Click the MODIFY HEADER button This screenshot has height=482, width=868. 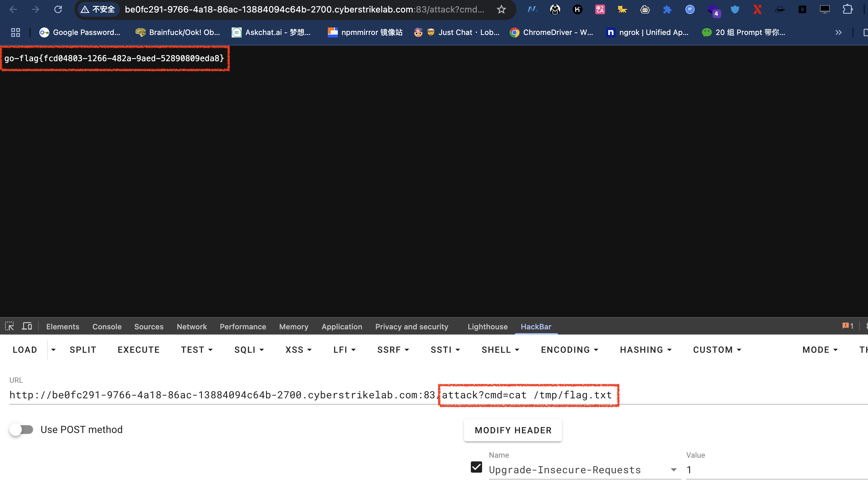click(x=513, y=430)
